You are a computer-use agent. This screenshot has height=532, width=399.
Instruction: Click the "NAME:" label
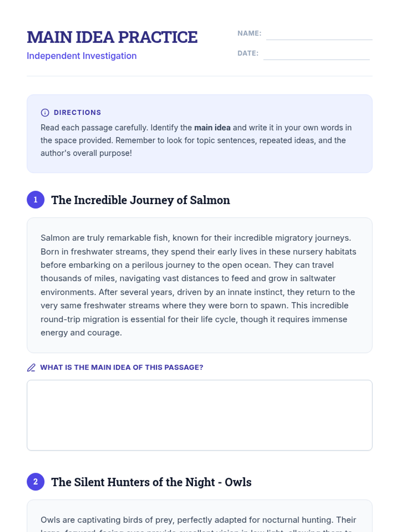click(249, 33)
